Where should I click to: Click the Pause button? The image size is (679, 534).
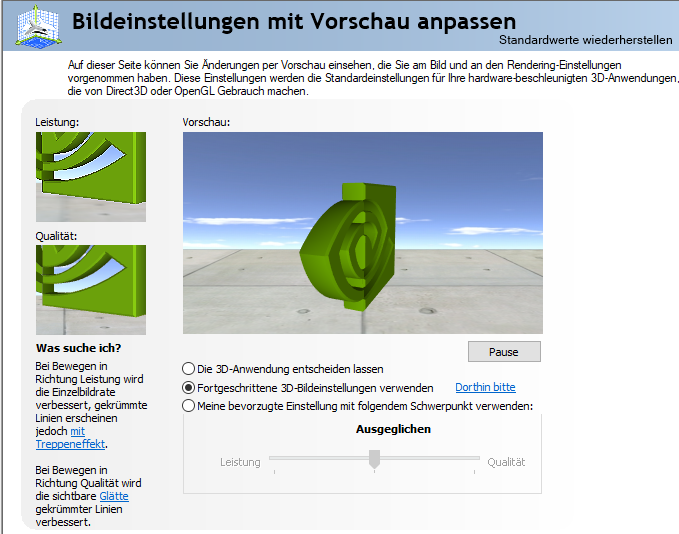[x=504, y=352]
